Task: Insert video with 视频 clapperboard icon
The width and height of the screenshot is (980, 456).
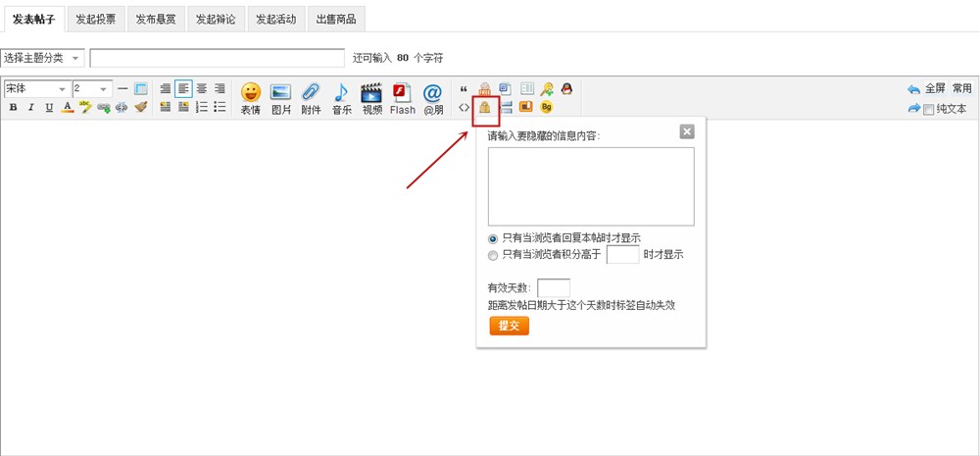Action: point(371,99)
